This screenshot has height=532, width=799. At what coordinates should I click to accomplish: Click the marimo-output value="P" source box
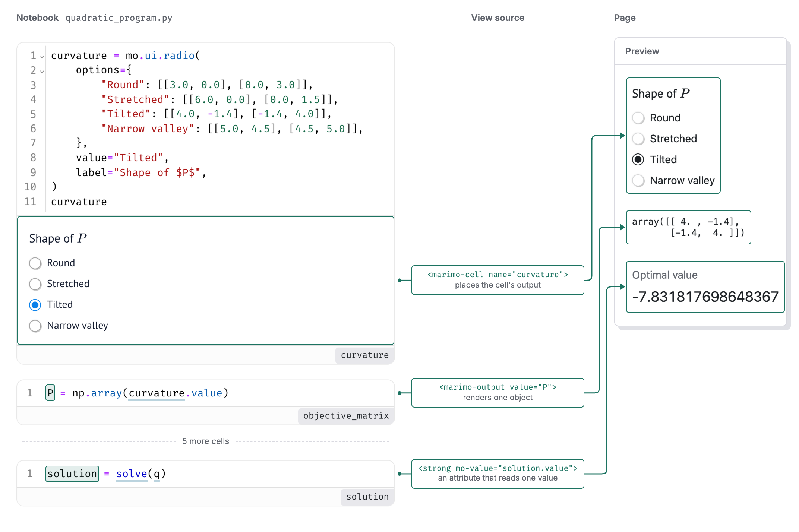(x=498, y=393)
